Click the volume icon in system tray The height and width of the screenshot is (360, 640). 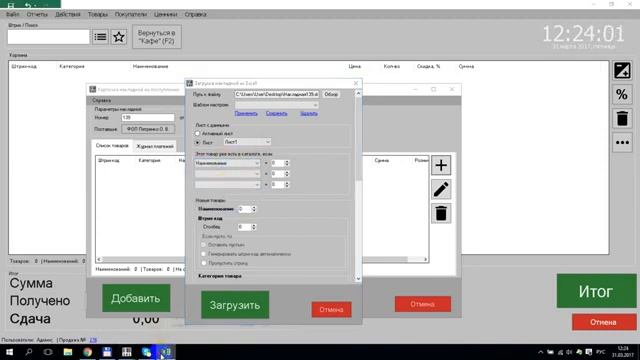569,352
